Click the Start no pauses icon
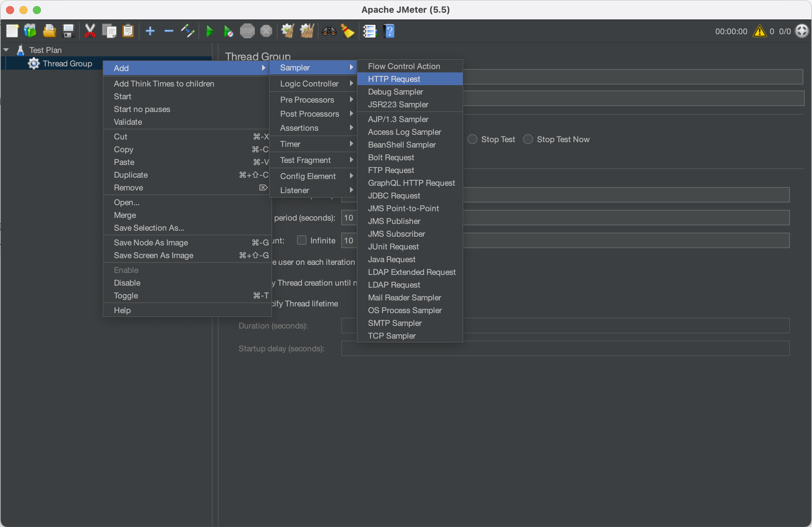Image resolution: width=812 pixels, height=527 pixels. [228, 31]
